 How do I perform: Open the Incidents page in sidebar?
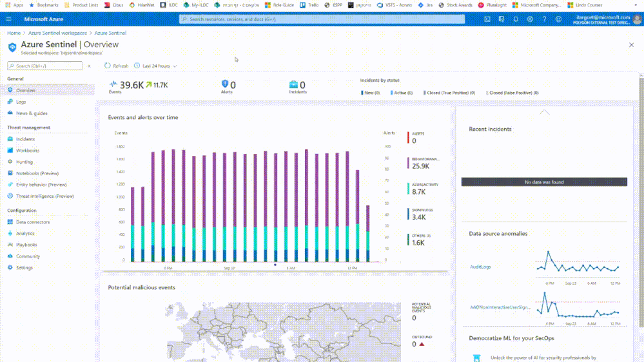pos(25,138)
